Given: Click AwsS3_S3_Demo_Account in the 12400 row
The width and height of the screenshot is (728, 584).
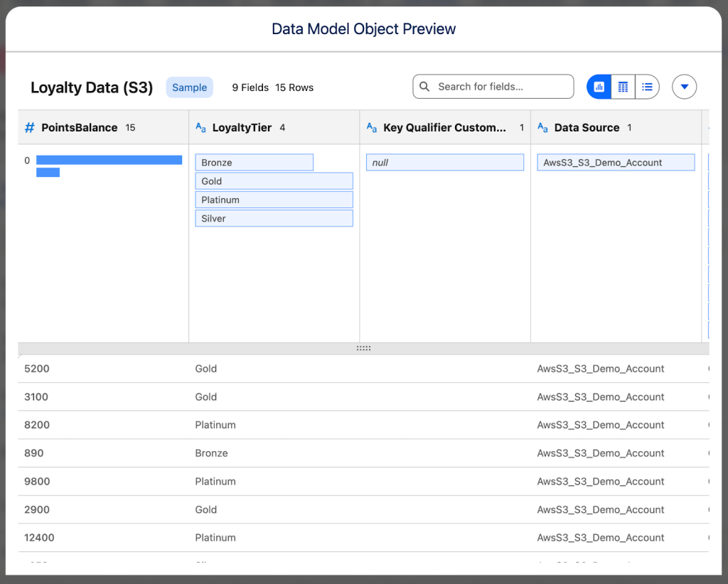Looking at the screenshot, I should click(600, 538).
